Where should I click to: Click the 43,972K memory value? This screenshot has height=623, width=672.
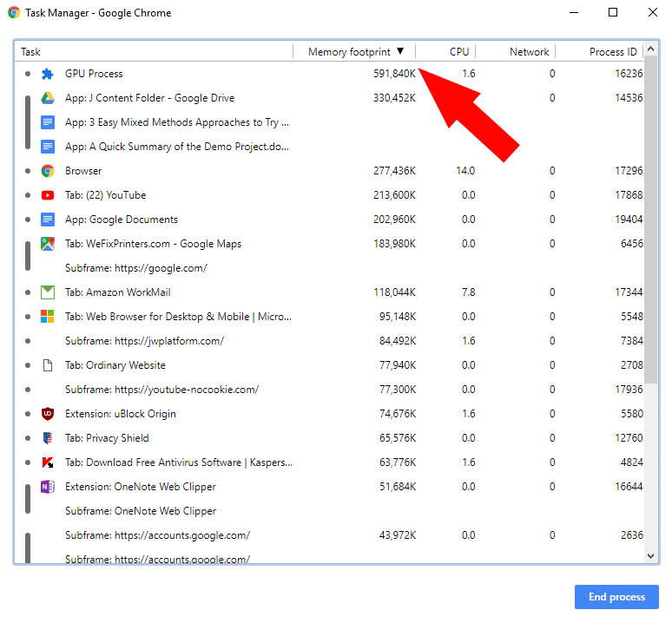[398, 535]
